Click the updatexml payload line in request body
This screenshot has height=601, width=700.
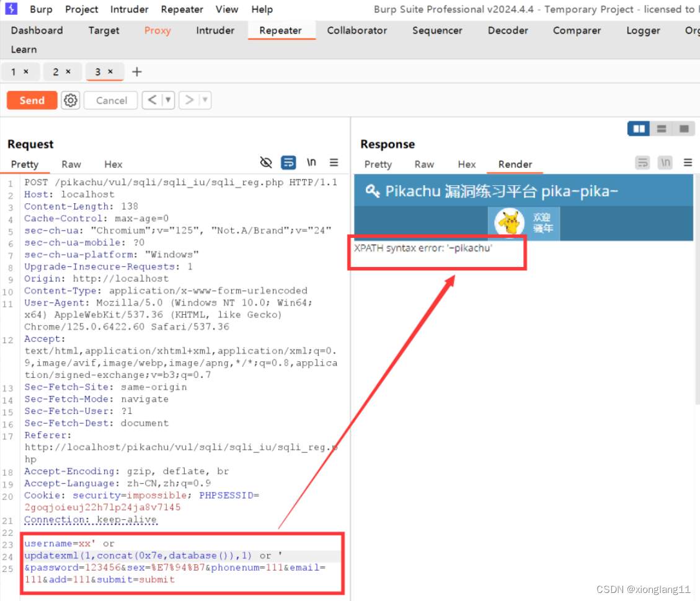(x=153, y=556)
